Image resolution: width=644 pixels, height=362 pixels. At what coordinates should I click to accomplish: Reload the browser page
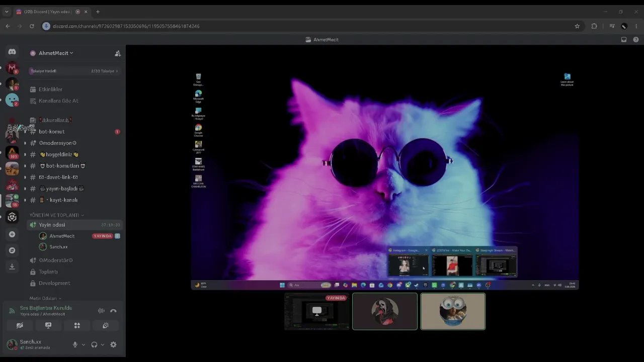point(32,26)
